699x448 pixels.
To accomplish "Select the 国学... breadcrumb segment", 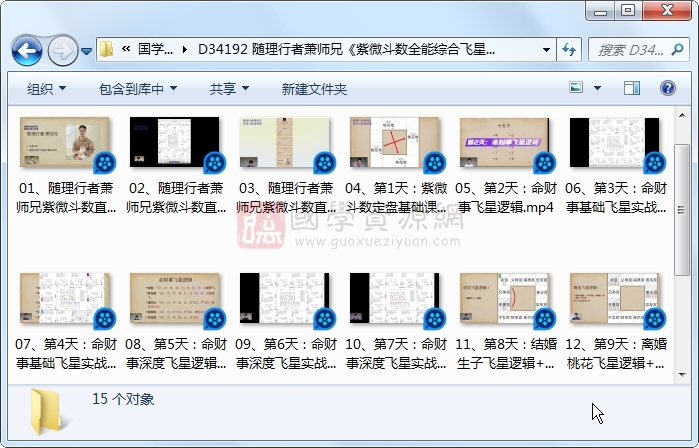I will 155,49.
